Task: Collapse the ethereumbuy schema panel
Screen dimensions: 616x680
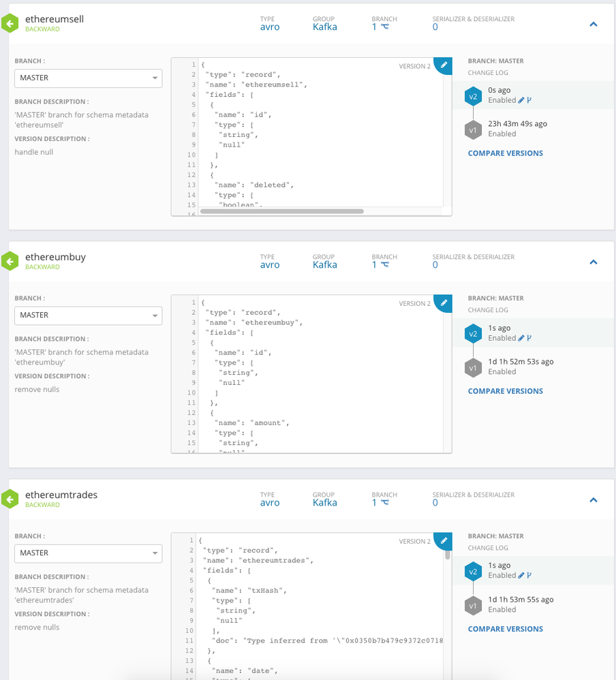Action: 593,262
